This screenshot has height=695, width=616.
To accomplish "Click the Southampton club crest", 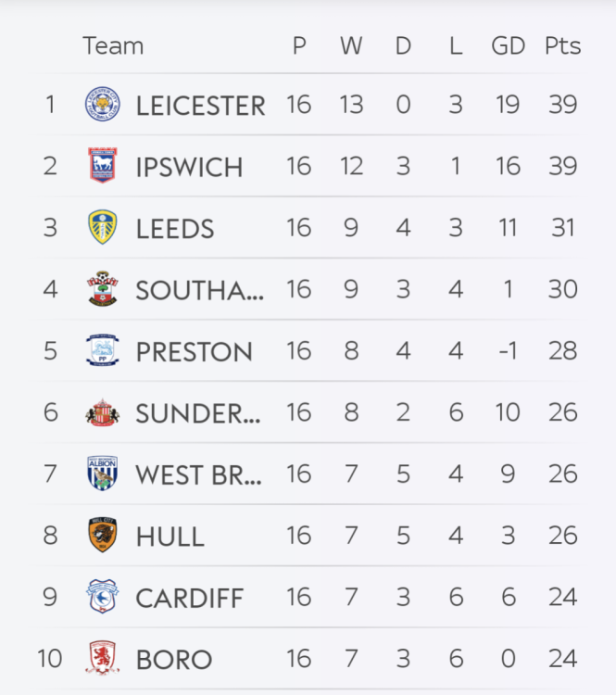I will coord(102,289).
